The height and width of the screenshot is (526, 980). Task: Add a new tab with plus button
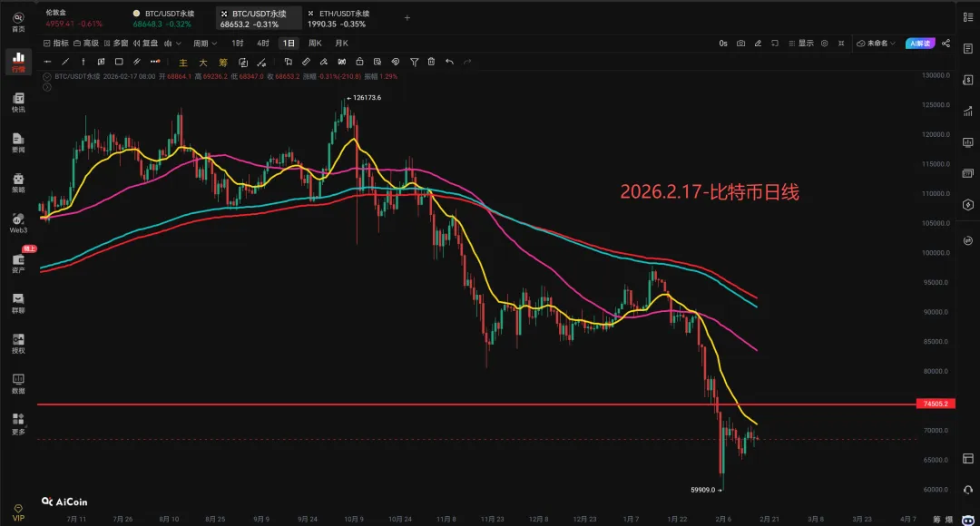coord(407,18)
